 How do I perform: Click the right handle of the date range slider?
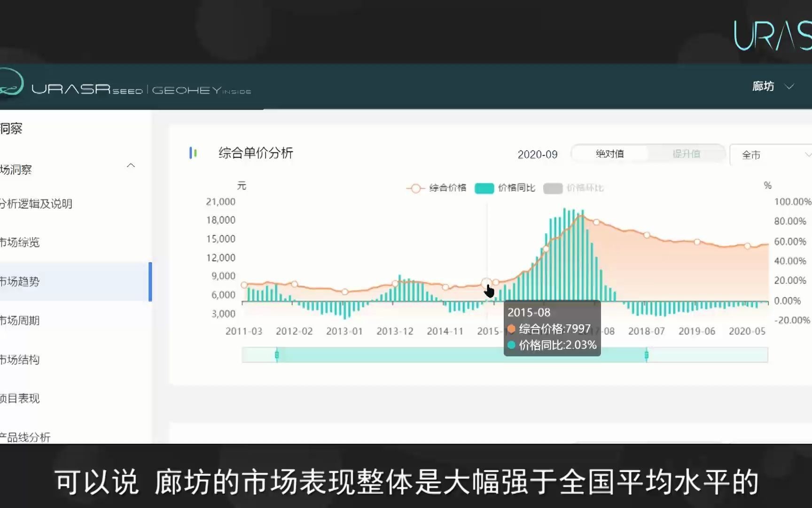647,355
